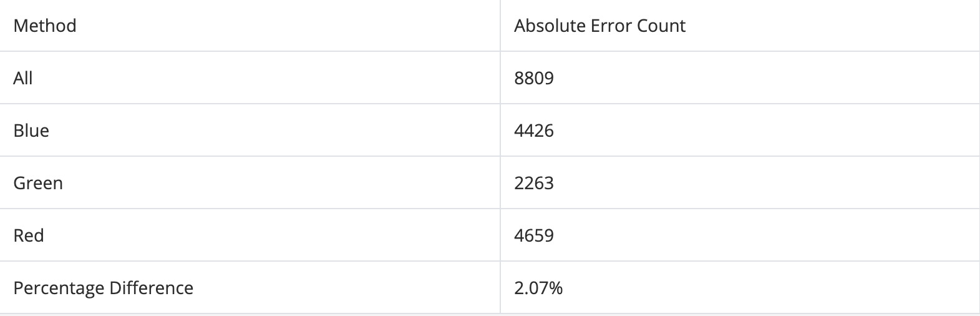Click the word Percentage in last row
This screenshot has height=316, width=980.
59,288
